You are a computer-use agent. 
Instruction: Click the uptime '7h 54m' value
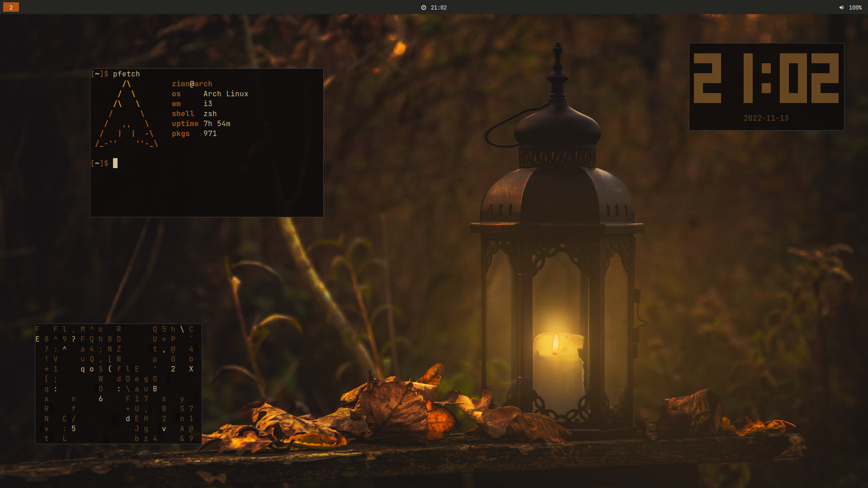pos(217,124)
